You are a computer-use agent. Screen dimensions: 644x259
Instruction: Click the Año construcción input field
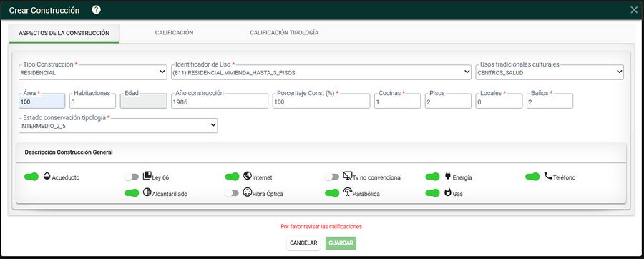point(220,102)
